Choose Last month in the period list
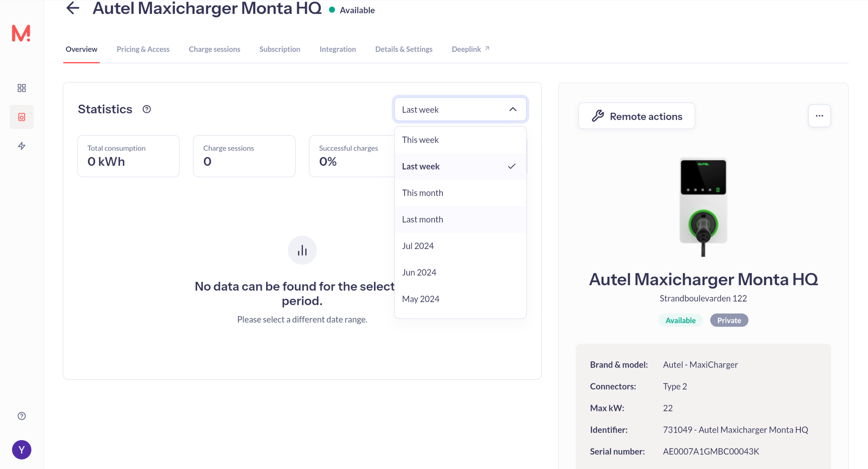 (x=460, y=219)
